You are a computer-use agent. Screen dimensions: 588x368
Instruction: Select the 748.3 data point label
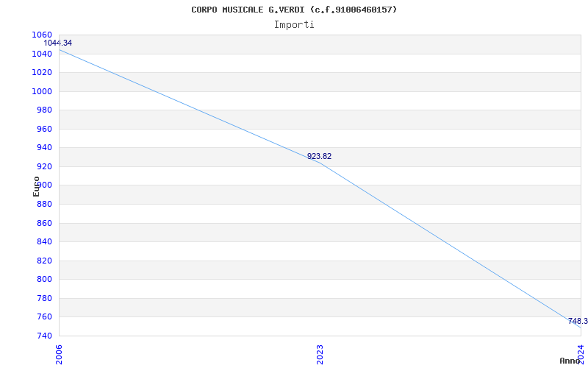pyautogui.click(x=578, y=321)
